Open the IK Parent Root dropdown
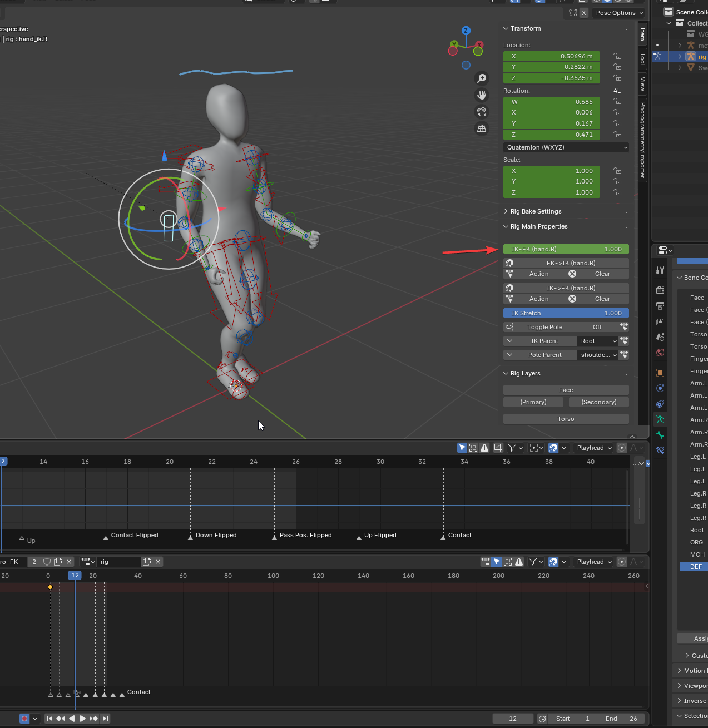This screenshot has width=708, height=728. tap(598, 341)
